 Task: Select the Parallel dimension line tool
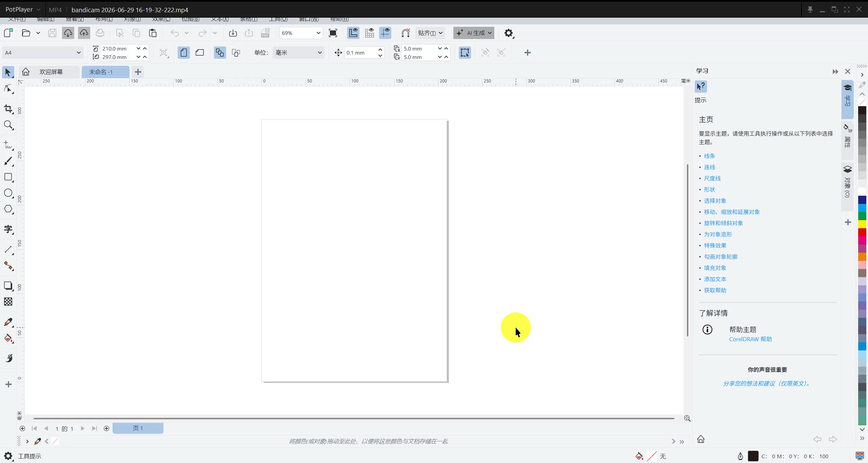pyautogui.click(x=8, y=250)
